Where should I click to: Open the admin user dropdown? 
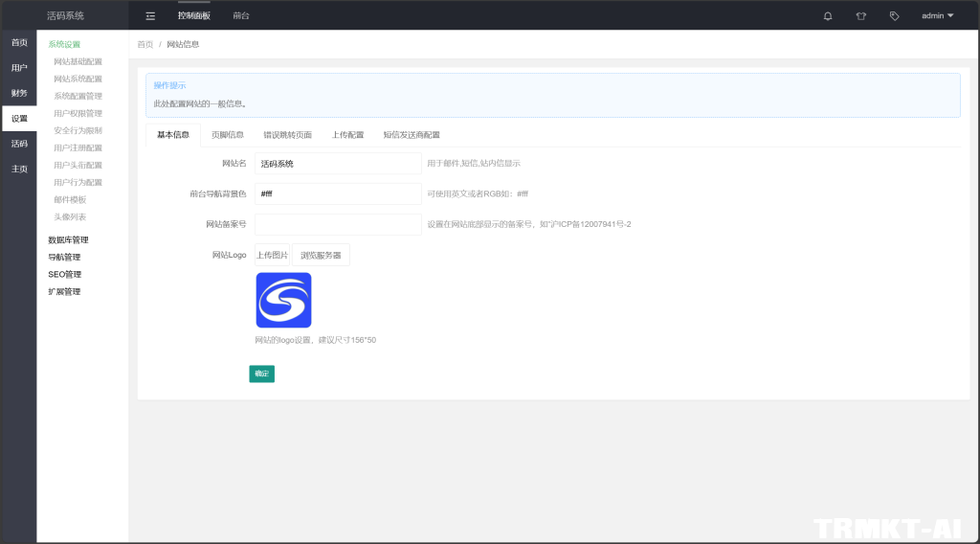click(937, 15)
